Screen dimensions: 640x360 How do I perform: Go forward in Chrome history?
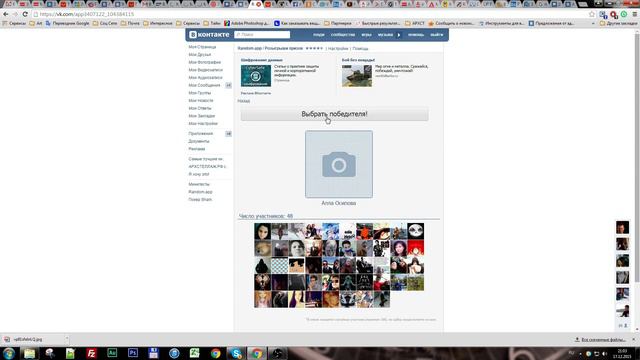click(x=15, y=14)
